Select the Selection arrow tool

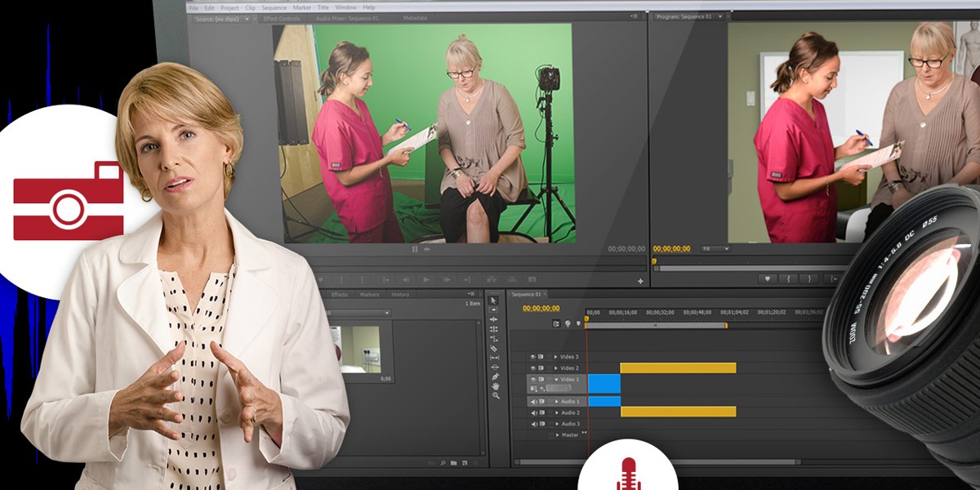tap(494, 301)
